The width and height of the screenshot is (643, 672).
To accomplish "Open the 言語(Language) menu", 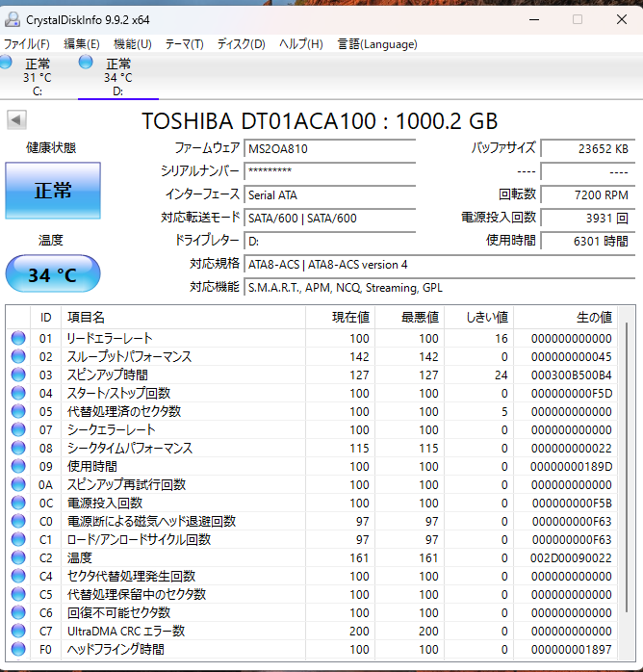I will pyautogui.click(x=377, y=44).
